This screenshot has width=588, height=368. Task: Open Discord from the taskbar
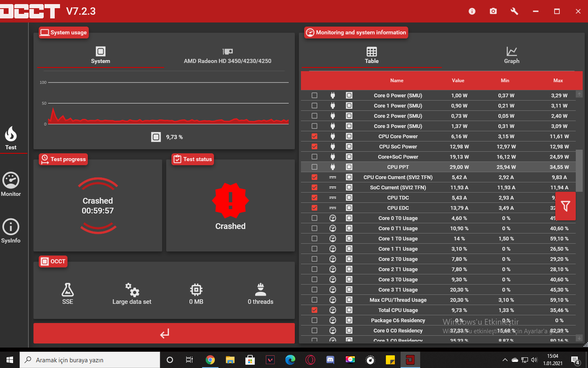tap(330, 360)
